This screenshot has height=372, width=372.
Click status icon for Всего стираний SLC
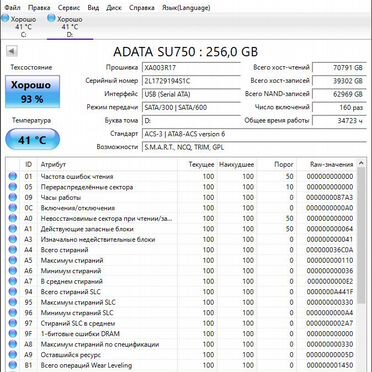point(13,292)
